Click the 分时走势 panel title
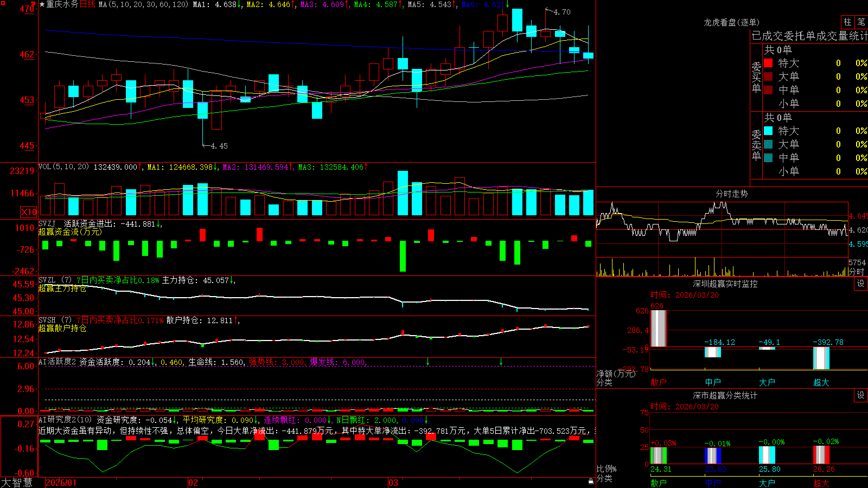The image size is (868, 488). (x=731, y=194)
